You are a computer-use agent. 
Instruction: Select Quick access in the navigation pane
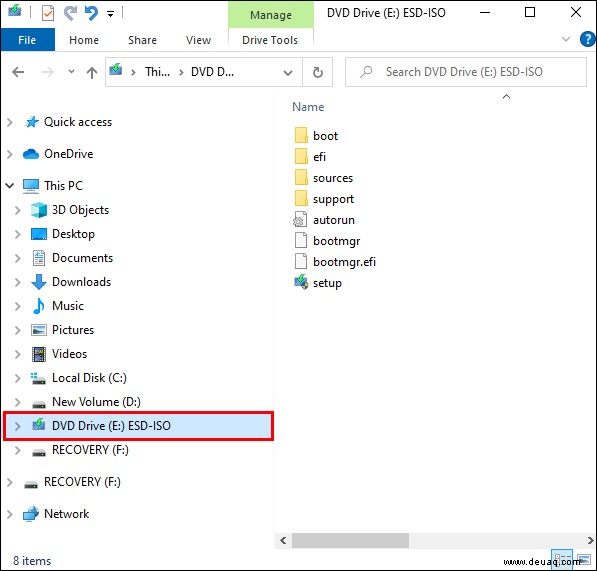pos(78,122)
